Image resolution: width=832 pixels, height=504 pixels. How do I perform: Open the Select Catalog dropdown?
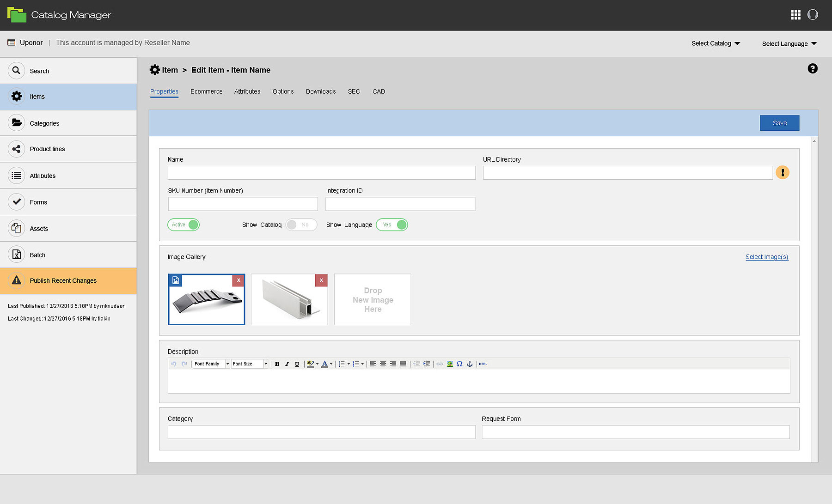716,43
